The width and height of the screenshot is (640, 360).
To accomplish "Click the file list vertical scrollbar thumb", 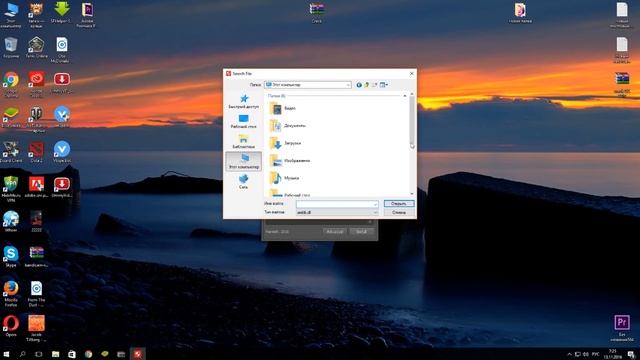I will tap(412, 120).
